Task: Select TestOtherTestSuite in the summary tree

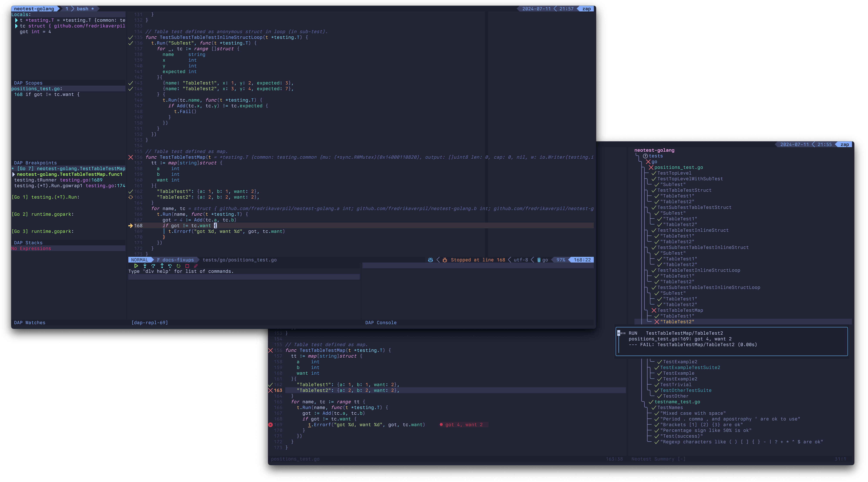Action: tap(686, 391)
